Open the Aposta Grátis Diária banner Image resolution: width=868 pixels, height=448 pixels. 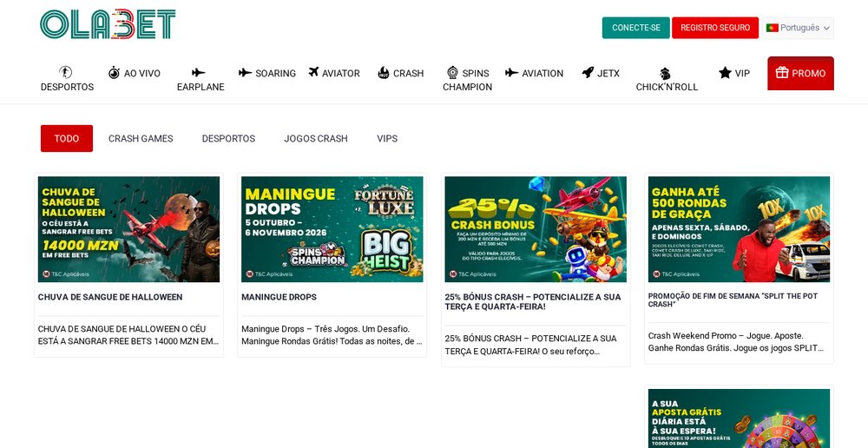point(739,418)
